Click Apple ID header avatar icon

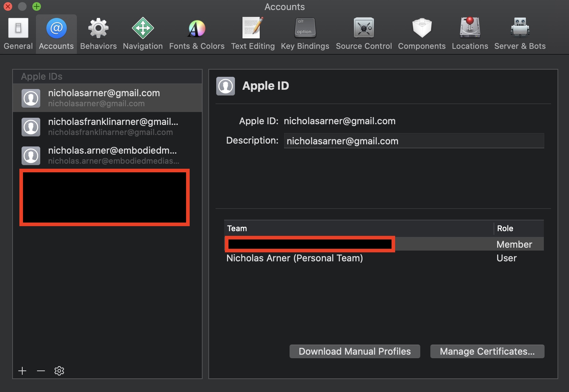[x=226, y=86]
